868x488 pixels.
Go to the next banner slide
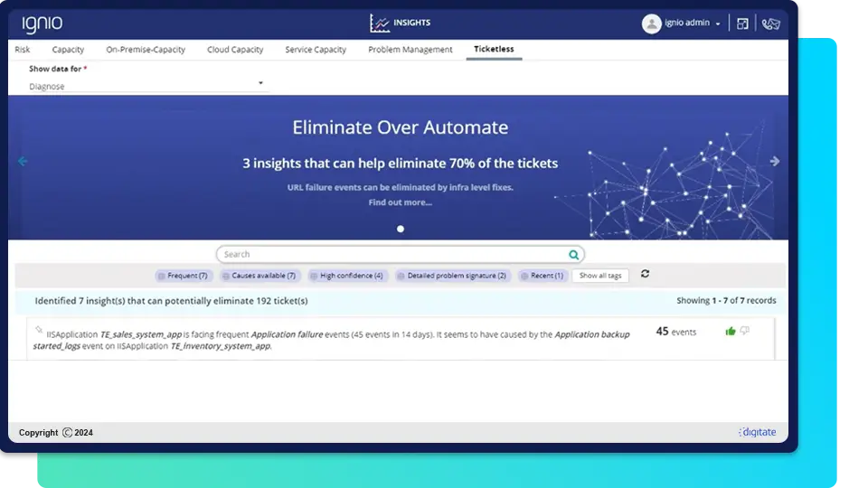click(x=774, y=162)
